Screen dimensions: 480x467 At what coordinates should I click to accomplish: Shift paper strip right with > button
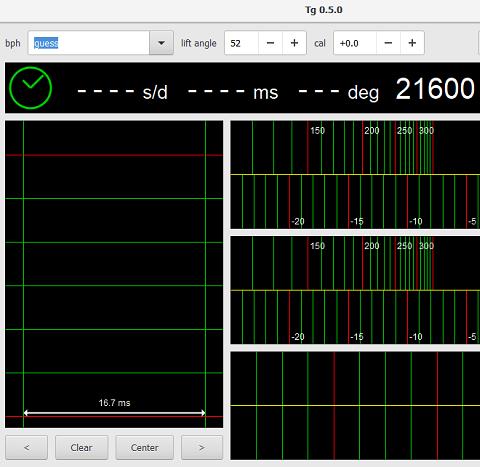[x=202, y=447]
